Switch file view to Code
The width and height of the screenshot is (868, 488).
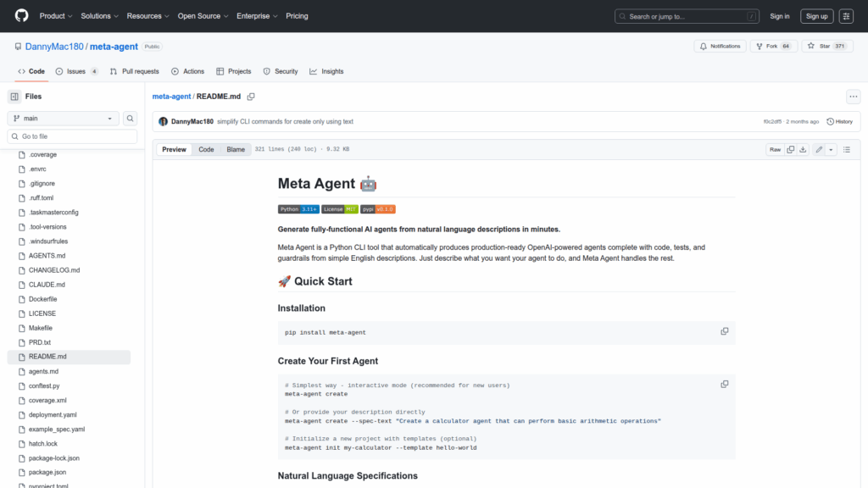206,149
